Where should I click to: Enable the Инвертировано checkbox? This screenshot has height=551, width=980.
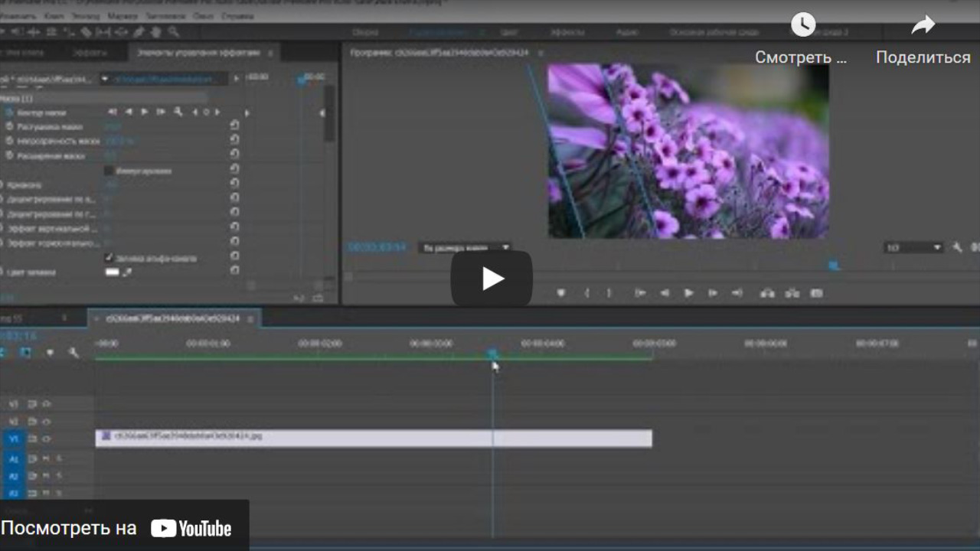109,171
